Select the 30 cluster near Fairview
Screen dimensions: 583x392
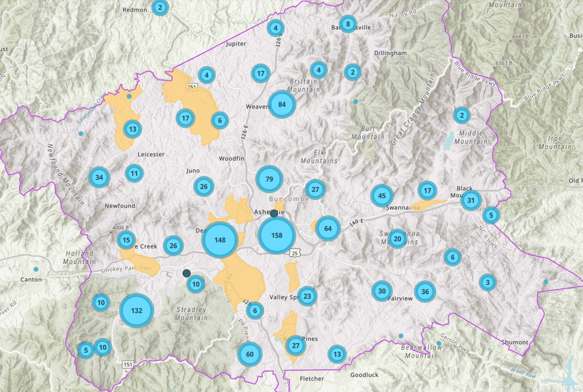click(x=382, y=291)
